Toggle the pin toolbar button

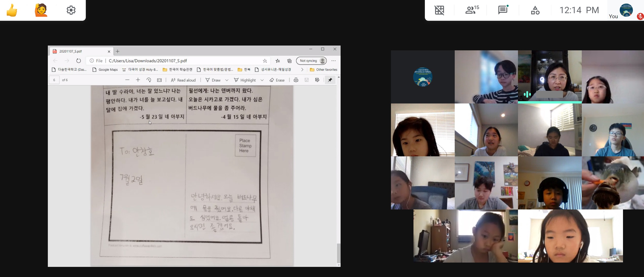[x=330, y=80]
